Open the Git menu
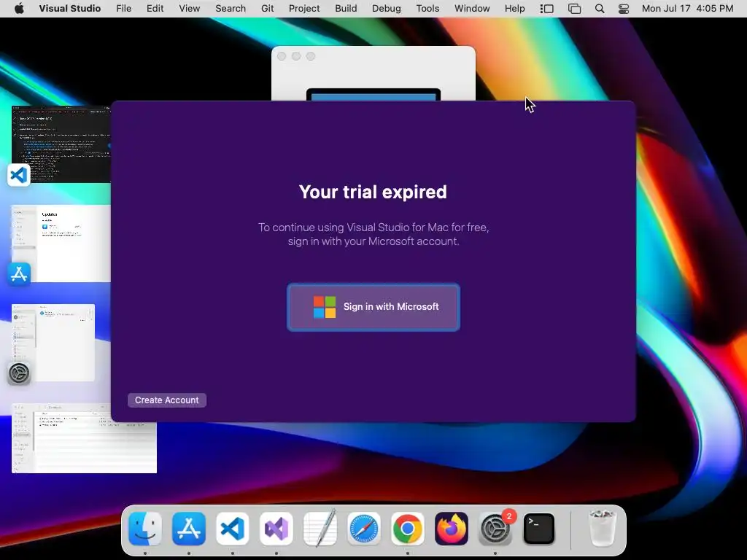Viewport: 747px width, 560px height. coord(267,9)
